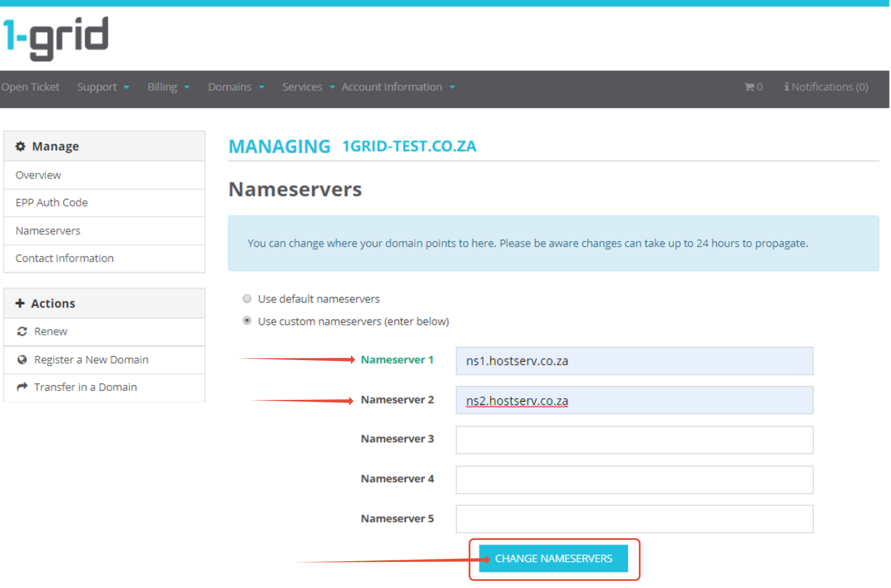Click the 1-grid logo
The image size is (891, 588).
pyautogui.click(x=56, y=38)
